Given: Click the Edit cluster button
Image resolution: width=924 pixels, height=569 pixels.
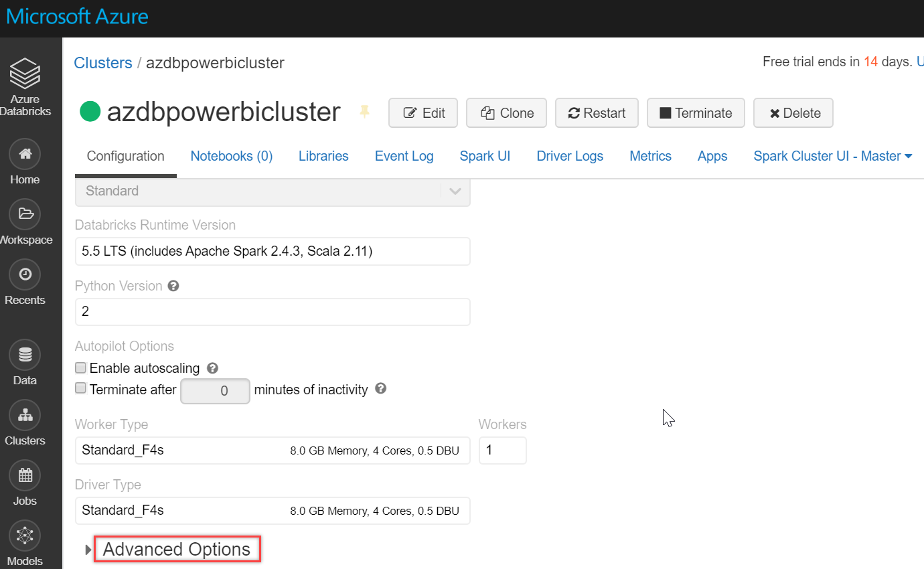Looking at the screenshot, I should 423,113.
